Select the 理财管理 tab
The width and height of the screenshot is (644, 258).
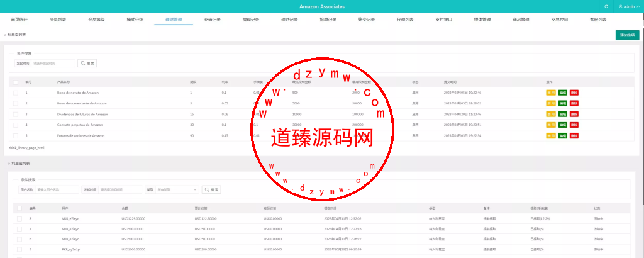174,20
